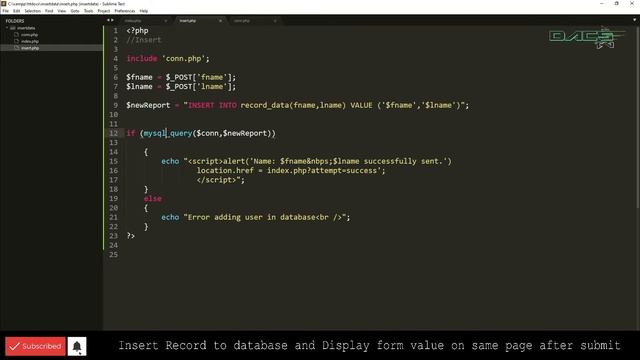Viewport: 640px width, 360px height.
Task: Minimize the Sublime Text window
Action: tap(602, 4)
